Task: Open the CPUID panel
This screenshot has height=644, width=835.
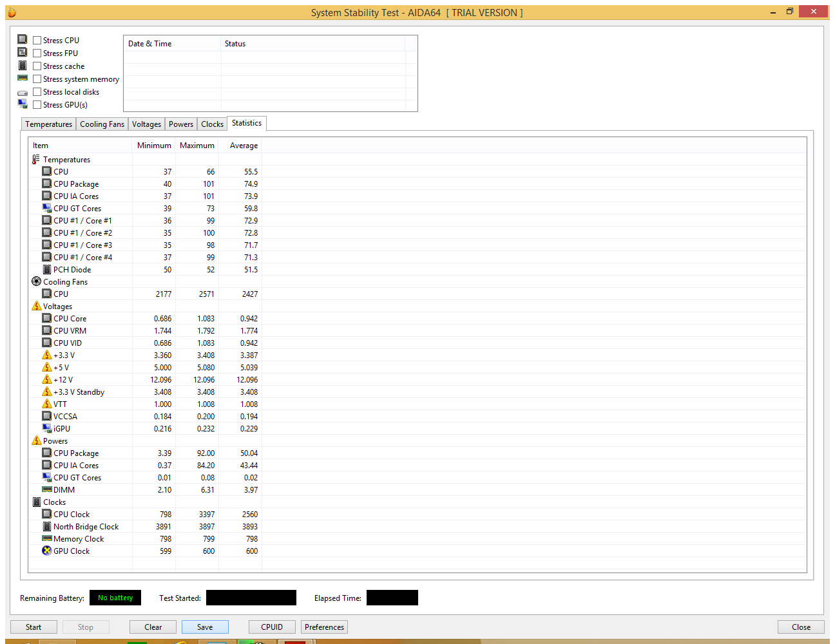Action: click(x=272, y=627)
